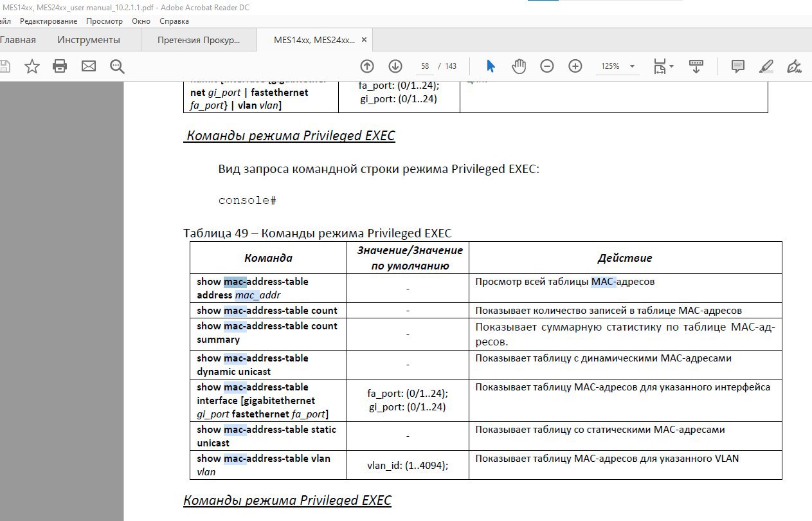Screen dimensions: 812x521
Task: Select the highlight text pen tool
Action: (766, 66)
